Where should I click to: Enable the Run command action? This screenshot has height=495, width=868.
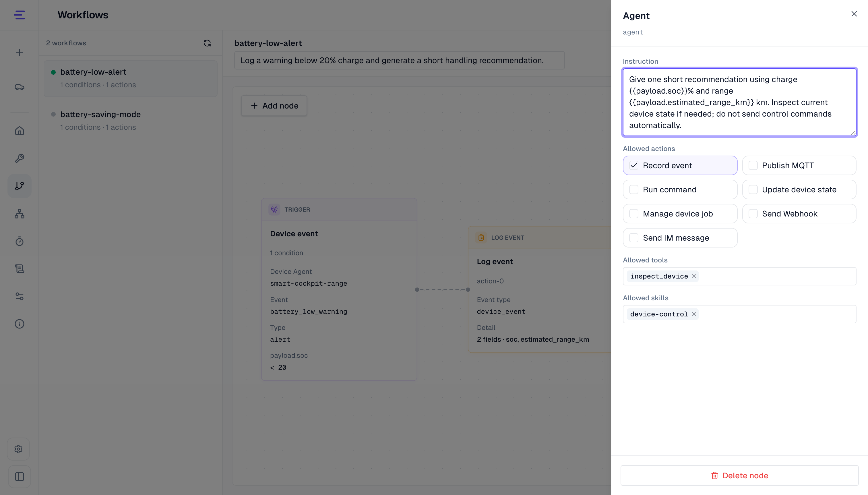click(x=680, y=190)
